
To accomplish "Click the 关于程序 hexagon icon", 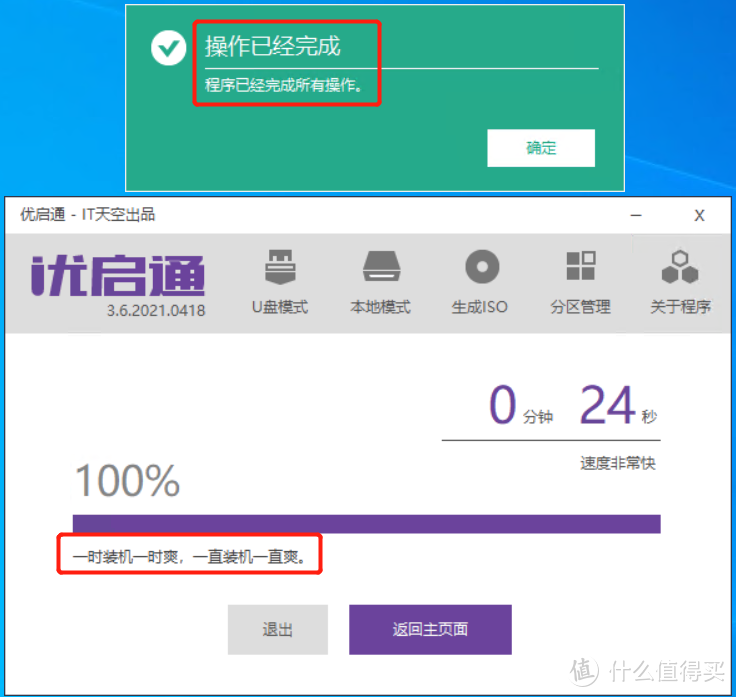I will (x=680, y=268).
